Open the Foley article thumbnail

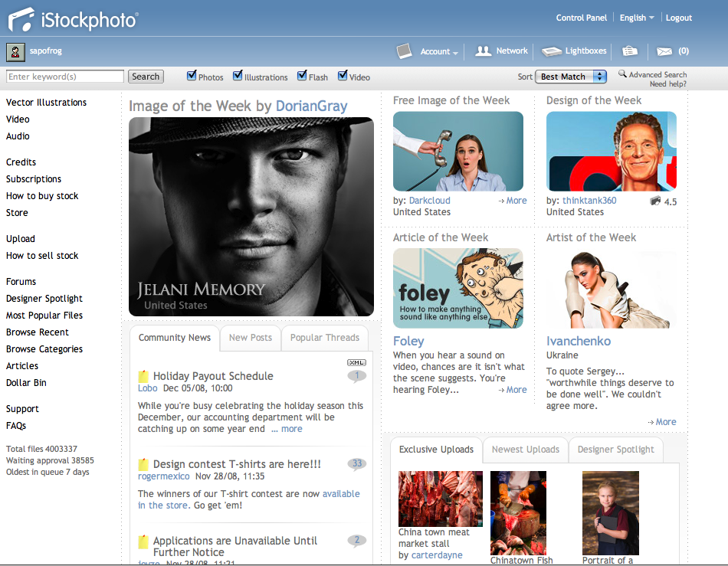coord(458,288)
